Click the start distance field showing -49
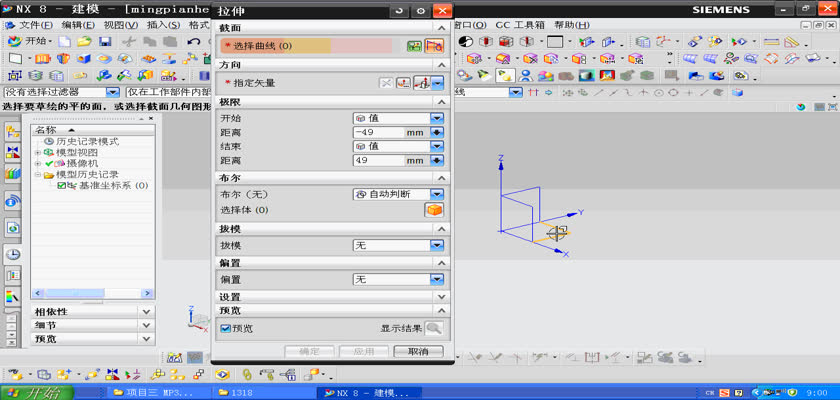 tap(378, 132)
